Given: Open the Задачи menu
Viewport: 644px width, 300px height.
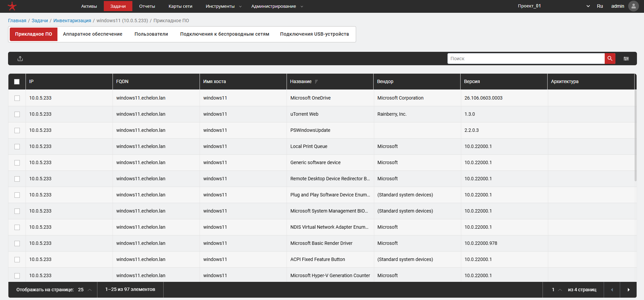Looking at the screenshot, I should (118, 6).
